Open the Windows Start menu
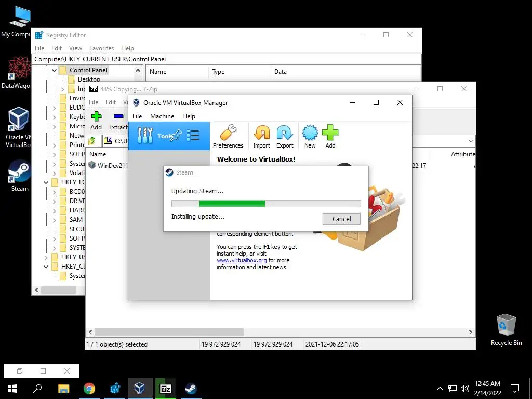Image resolution: width=532 pixels, height=399 pixels. coord(12,389)
